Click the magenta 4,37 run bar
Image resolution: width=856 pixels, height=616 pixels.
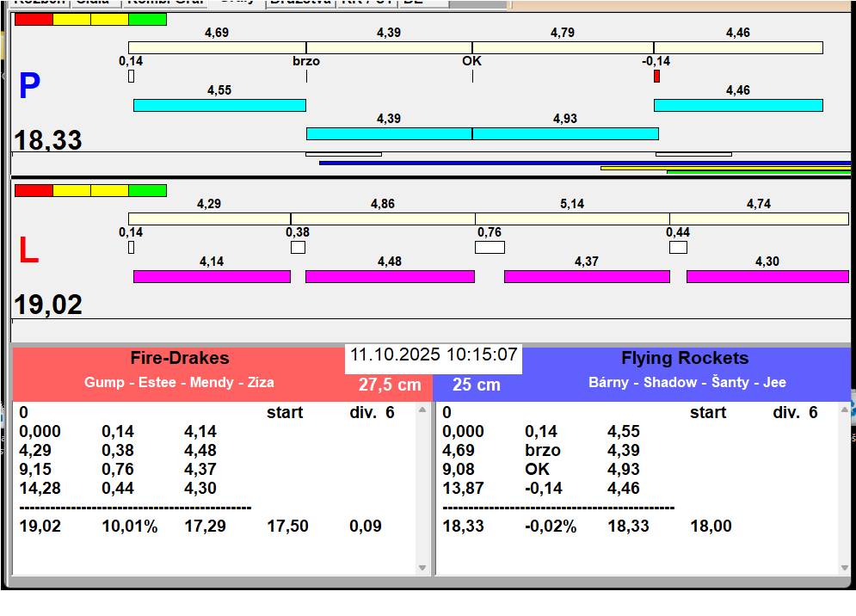(587, 276)
